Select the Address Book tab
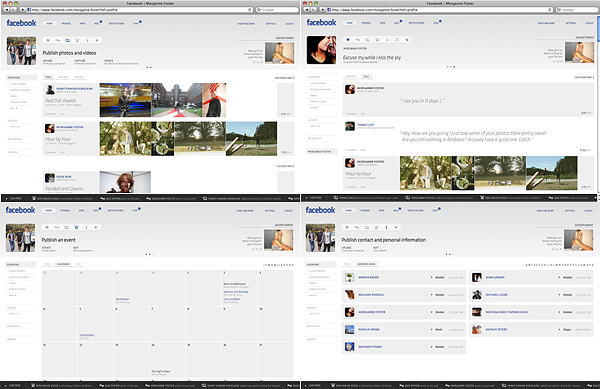600x389 pixels. (x=367, y=264)
